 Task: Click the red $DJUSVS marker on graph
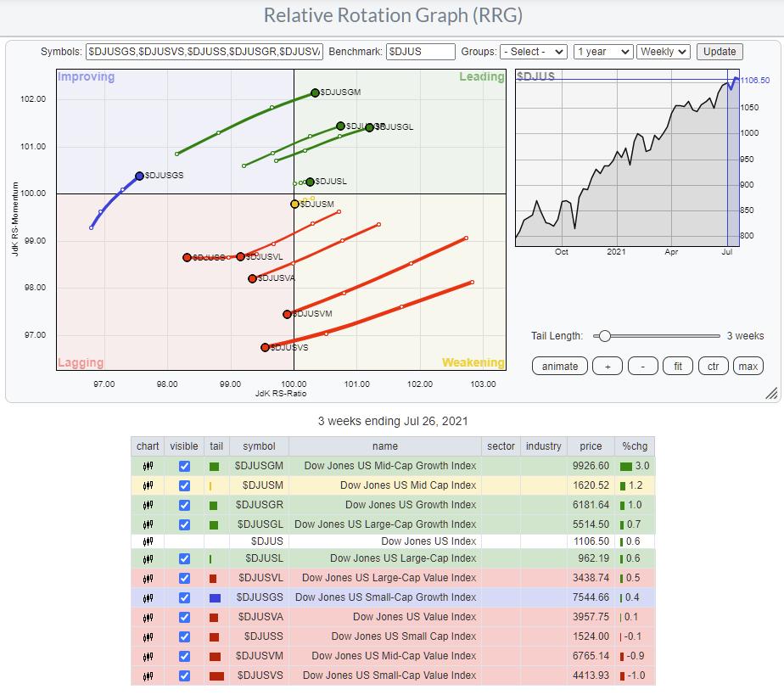(x=266, y=347)
